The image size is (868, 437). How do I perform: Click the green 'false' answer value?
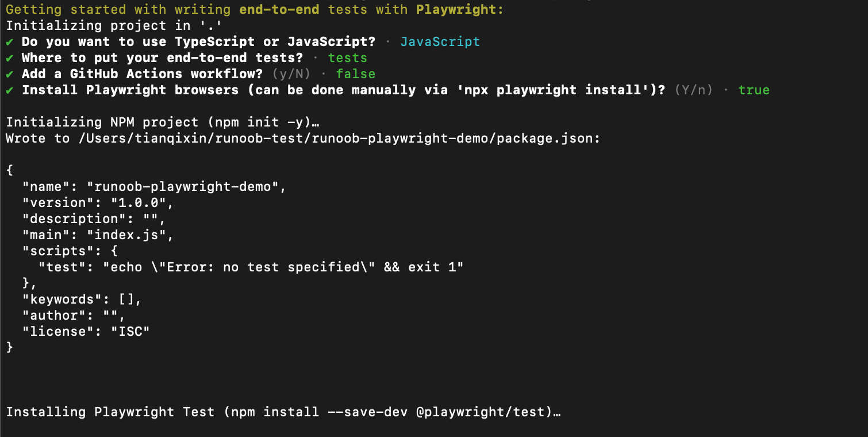click(x=355, y=74)
